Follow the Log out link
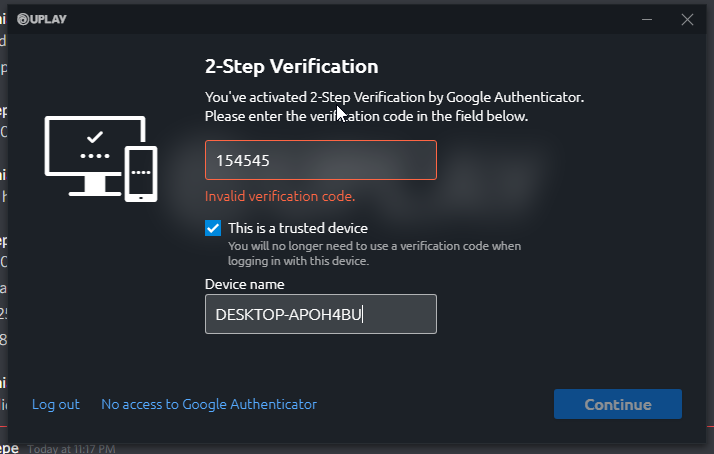Viewport: 714px width, 454px height. click(x=56, y=404)
